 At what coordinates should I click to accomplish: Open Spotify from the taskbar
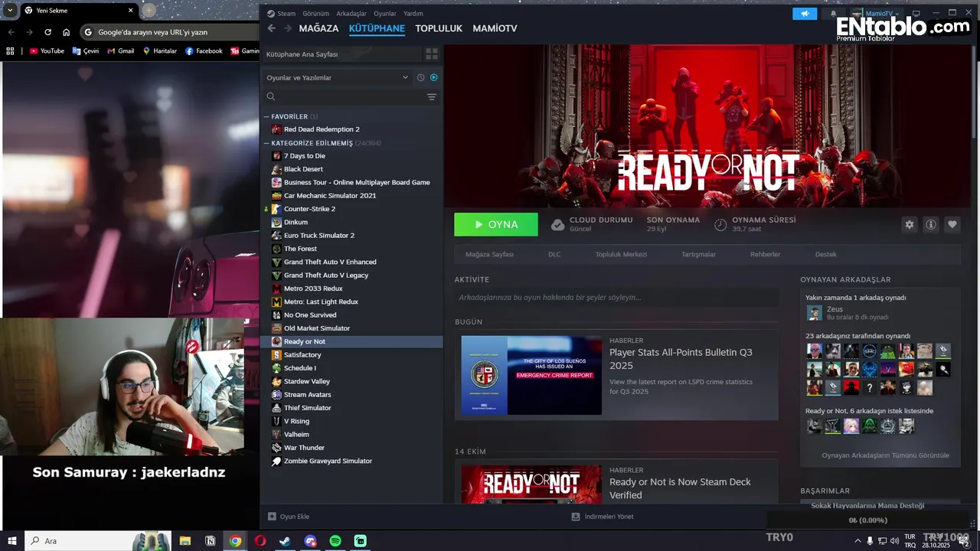pyautogui.click(x=335, y=541)
